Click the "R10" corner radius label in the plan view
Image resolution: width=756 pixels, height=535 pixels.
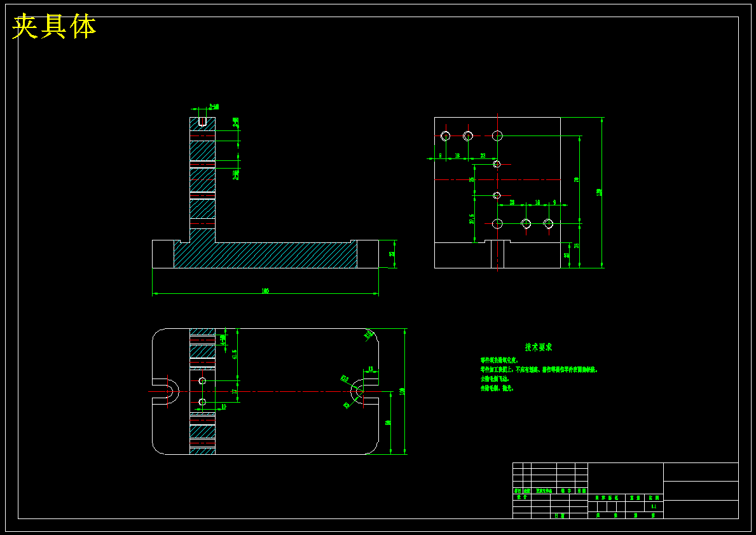368,333
